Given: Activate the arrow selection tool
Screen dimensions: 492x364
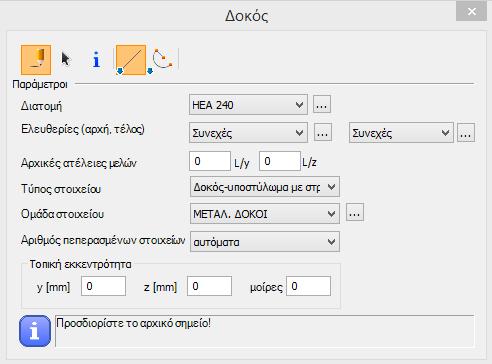Looking at the screenshot, I should 66,60.
